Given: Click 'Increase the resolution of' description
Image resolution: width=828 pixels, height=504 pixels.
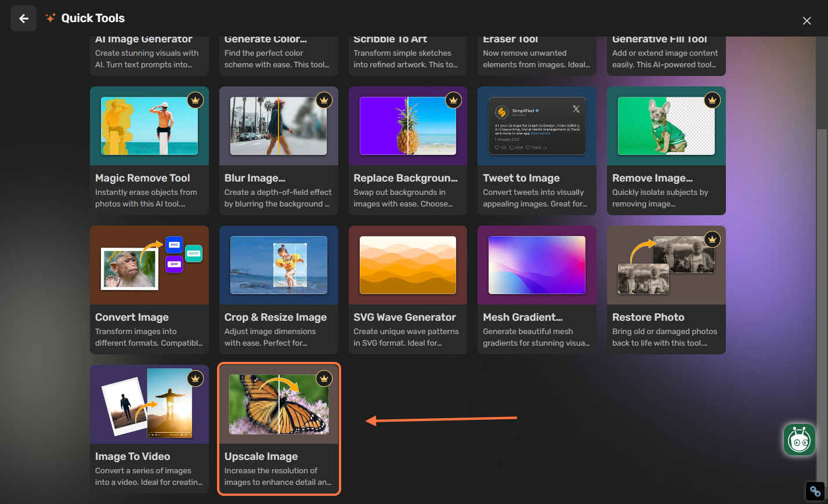Looking at the screenshot, I should (271, 470).
